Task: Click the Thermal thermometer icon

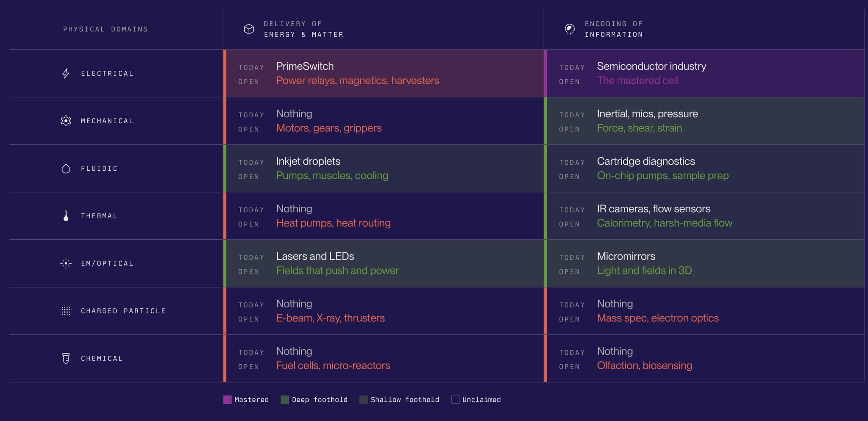Action: (66, 216)
